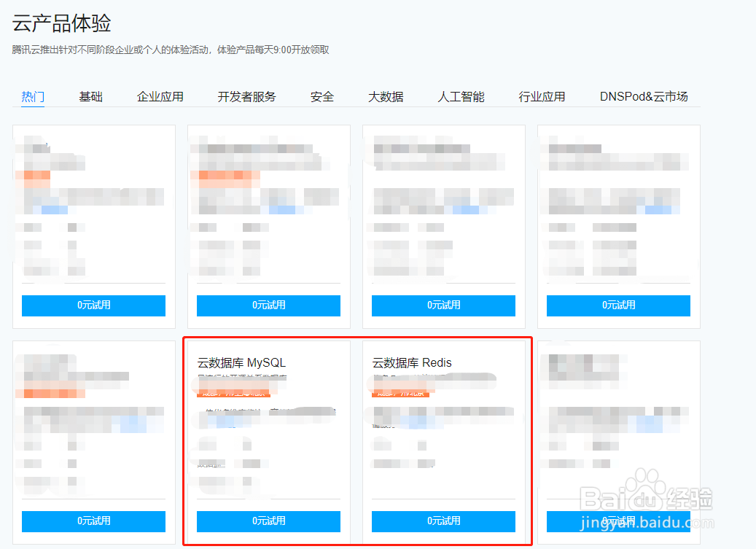Viewport: 756px width, 549px height.
Task: Open the 行业应用 category
Action: click(x=542, y=96)
